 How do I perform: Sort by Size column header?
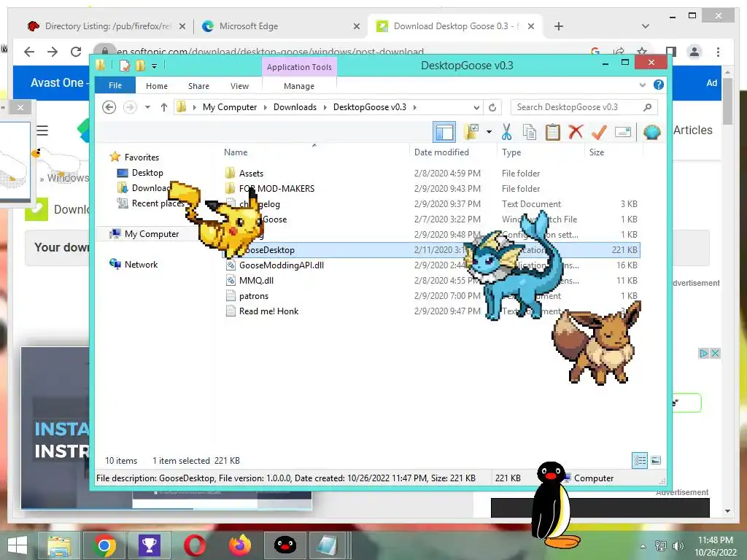click(x=597, y=152)
